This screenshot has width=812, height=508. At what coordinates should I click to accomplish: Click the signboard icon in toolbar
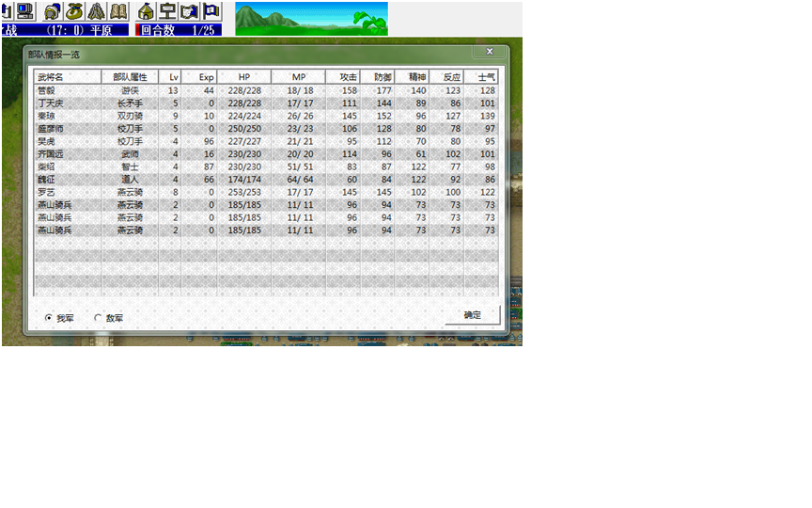[167, 11]
